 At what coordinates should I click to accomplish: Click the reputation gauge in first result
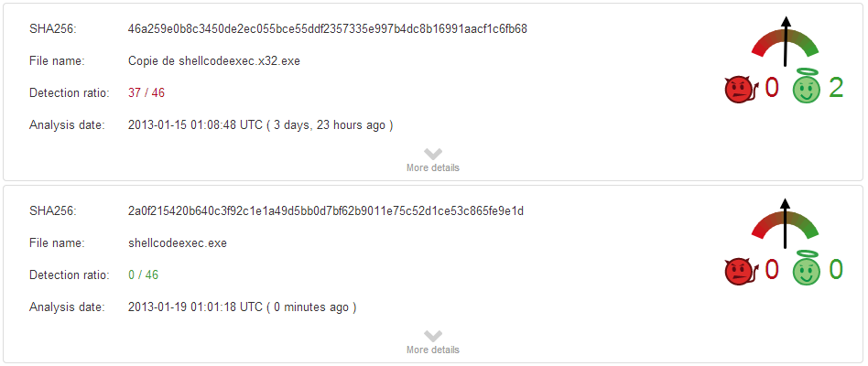point(785,48)
